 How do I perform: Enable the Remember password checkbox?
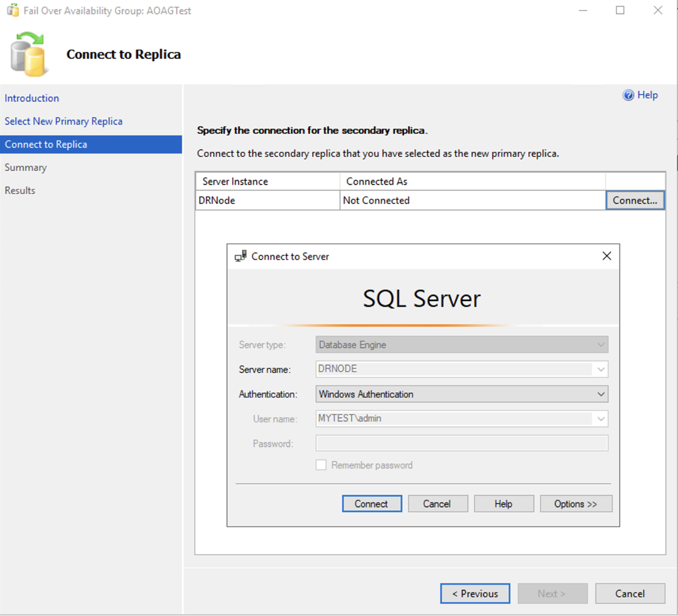(x=321, y=465)
